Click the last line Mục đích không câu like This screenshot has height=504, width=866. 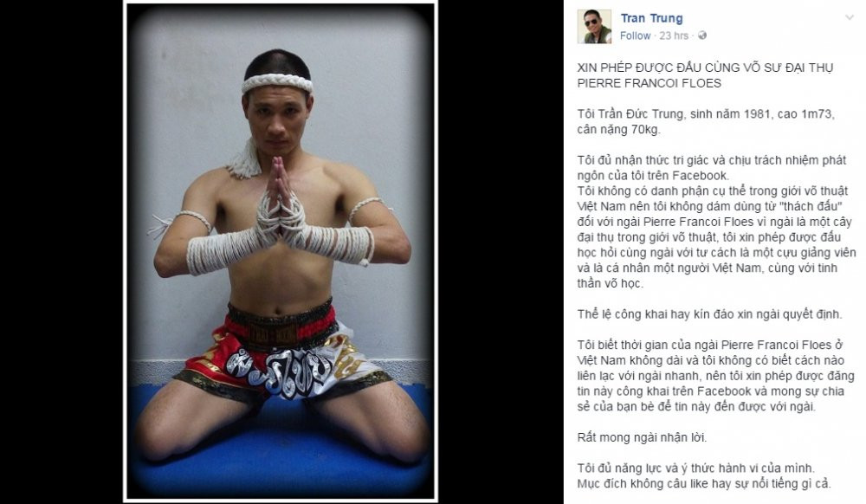pos(704,484)
